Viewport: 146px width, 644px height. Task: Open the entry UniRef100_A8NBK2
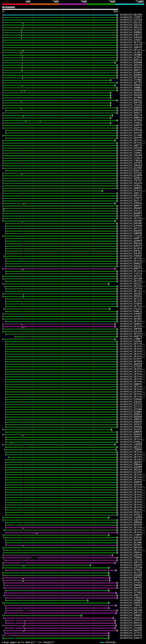coord(131,88)
